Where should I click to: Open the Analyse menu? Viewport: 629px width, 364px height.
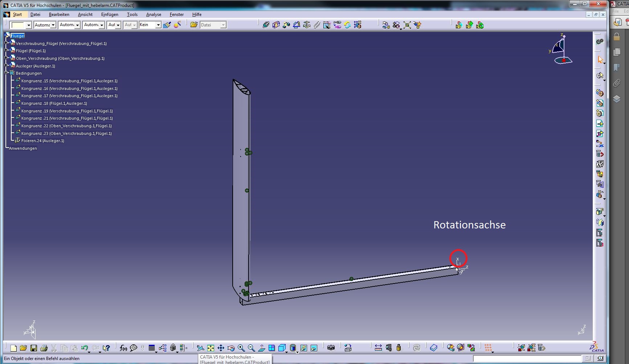click(154, 15)
